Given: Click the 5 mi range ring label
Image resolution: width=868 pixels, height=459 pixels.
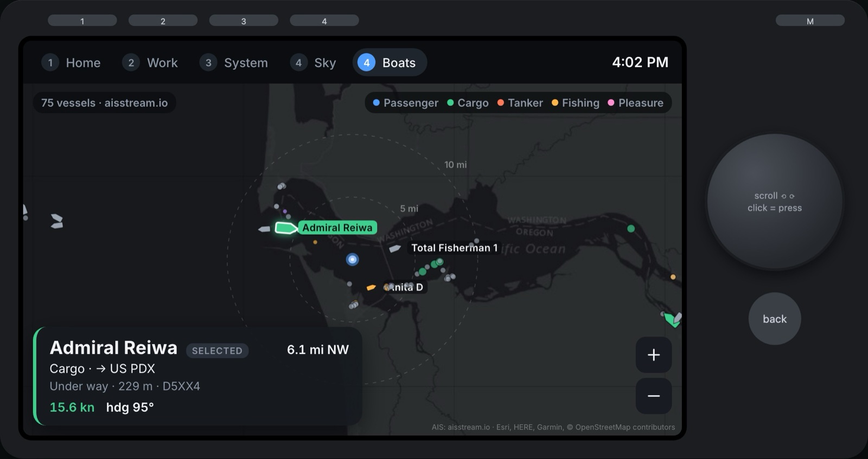Looking at the screenshot, I should (x=409, y=209).
